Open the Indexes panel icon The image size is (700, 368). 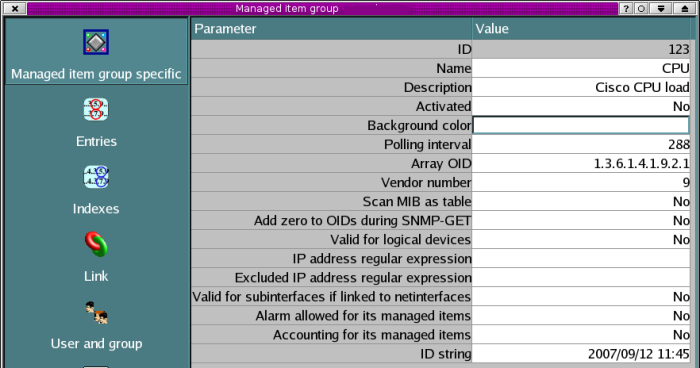tap(96, 177)
